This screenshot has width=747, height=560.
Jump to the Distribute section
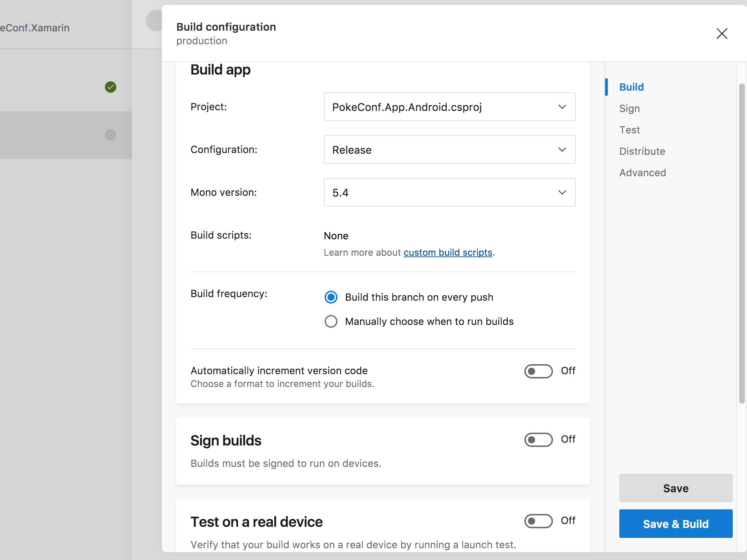[x=642, y=151]
